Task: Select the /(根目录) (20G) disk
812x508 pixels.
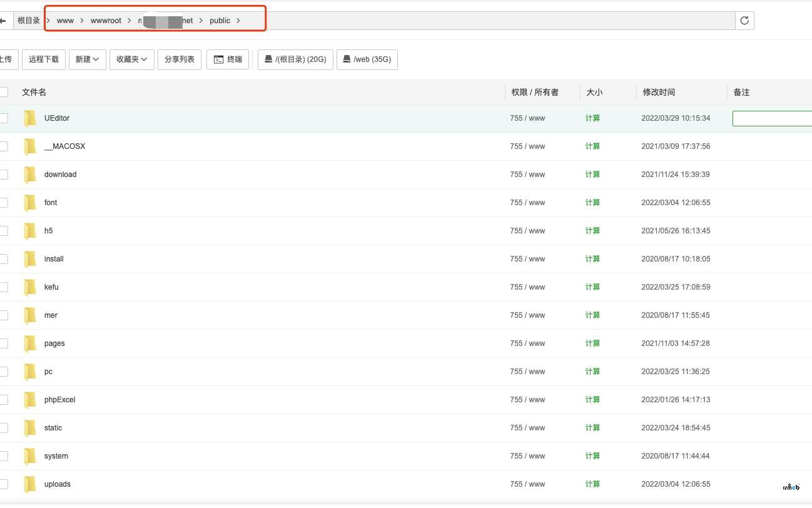Action: [x=295, y=59]
